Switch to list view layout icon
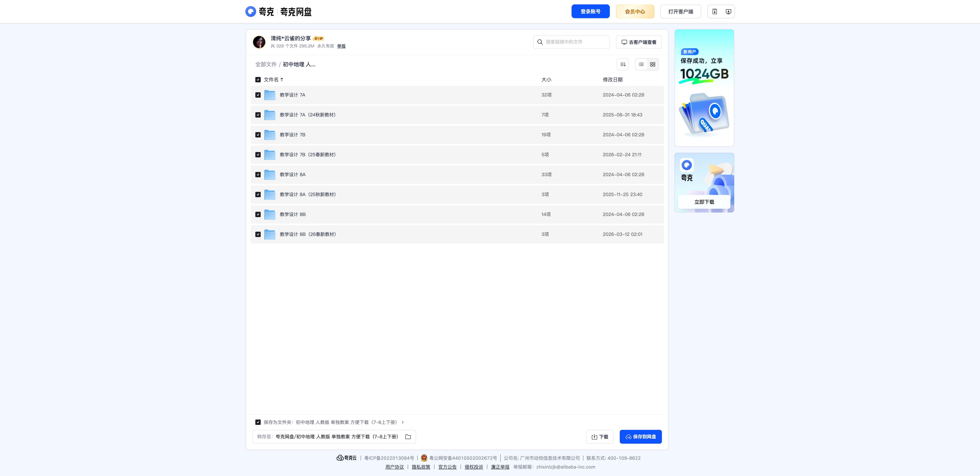The width and height of the screenshot is (980, 476). click(x=641, y=64)
